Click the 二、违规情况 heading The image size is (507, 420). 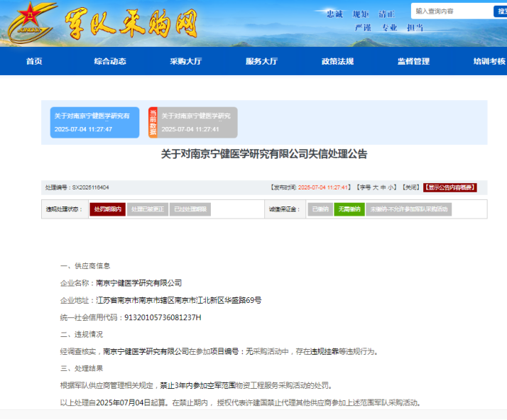82,334
